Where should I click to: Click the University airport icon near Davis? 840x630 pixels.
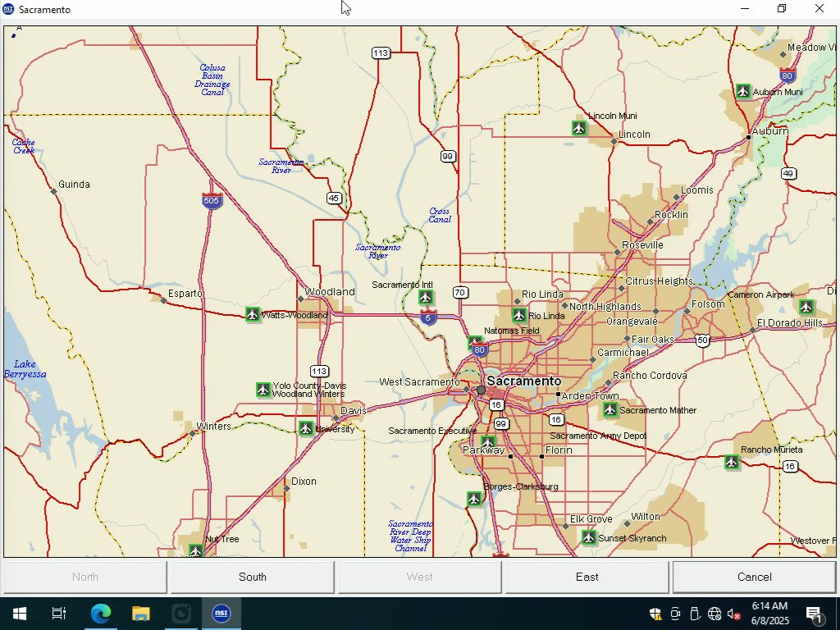click(x=306, y=428)
